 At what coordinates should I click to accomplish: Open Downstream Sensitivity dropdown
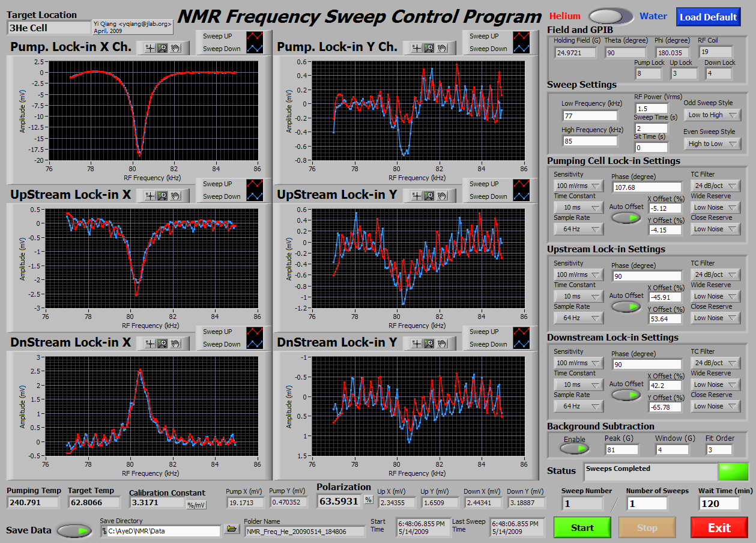[578, 363]
